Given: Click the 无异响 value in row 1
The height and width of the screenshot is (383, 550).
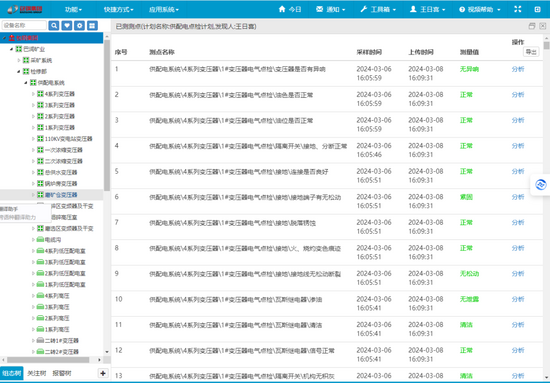Looking at the screenshot, I should pyautogui.click(x=469, y=69).
